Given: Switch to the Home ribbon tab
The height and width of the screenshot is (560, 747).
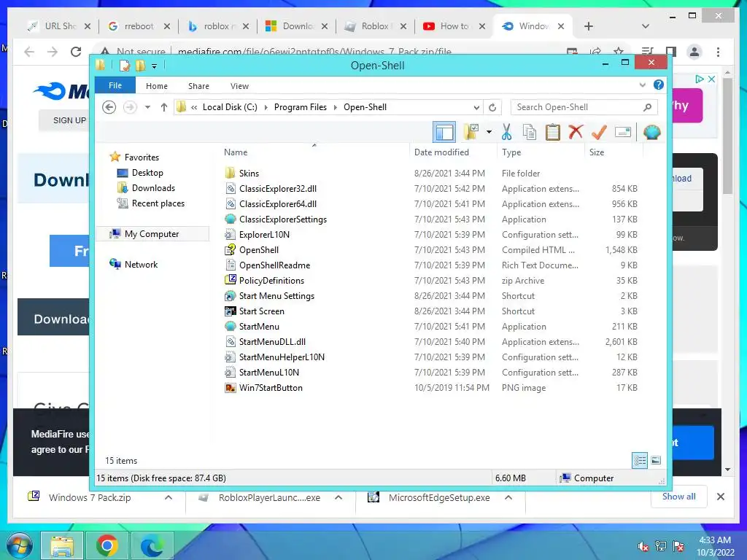Looking at the screenshot, I should coord(157,86).
